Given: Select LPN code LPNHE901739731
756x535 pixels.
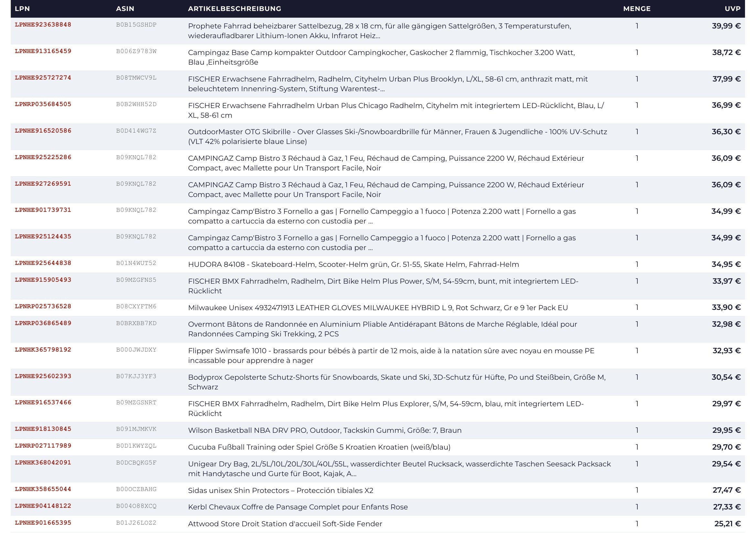Looking at the screenshot, I should (x=43, y=210).
